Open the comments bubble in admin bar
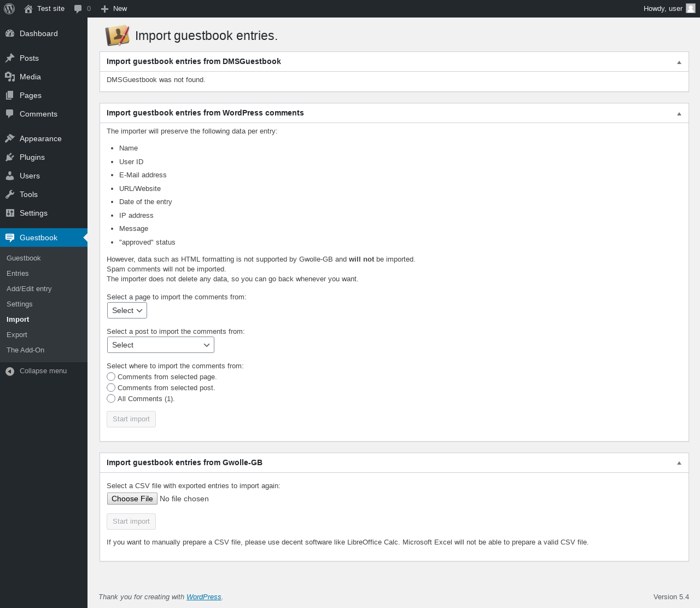The height and width of the screenshot is (608, 700). tap(78, 9)
